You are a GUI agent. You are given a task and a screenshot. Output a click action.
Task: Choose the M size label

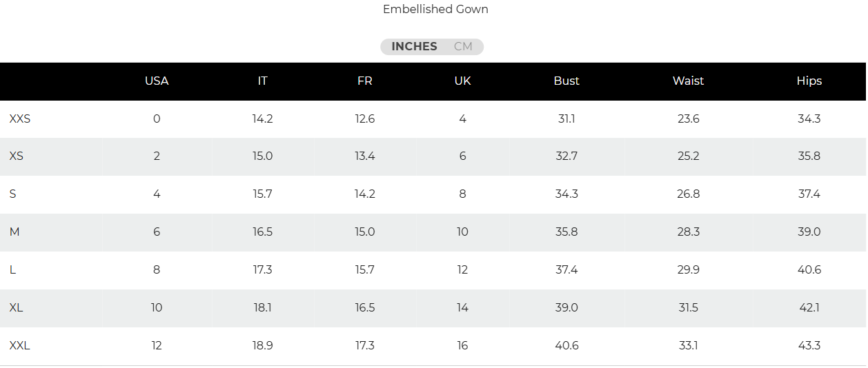point(14,232)
